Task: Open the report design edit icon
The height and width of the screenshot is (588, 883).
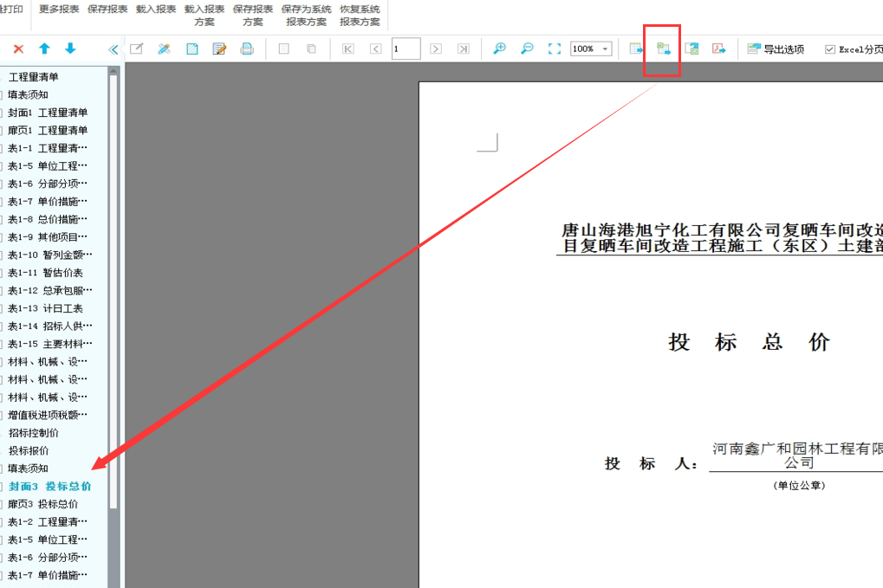Action: [136, 49]
